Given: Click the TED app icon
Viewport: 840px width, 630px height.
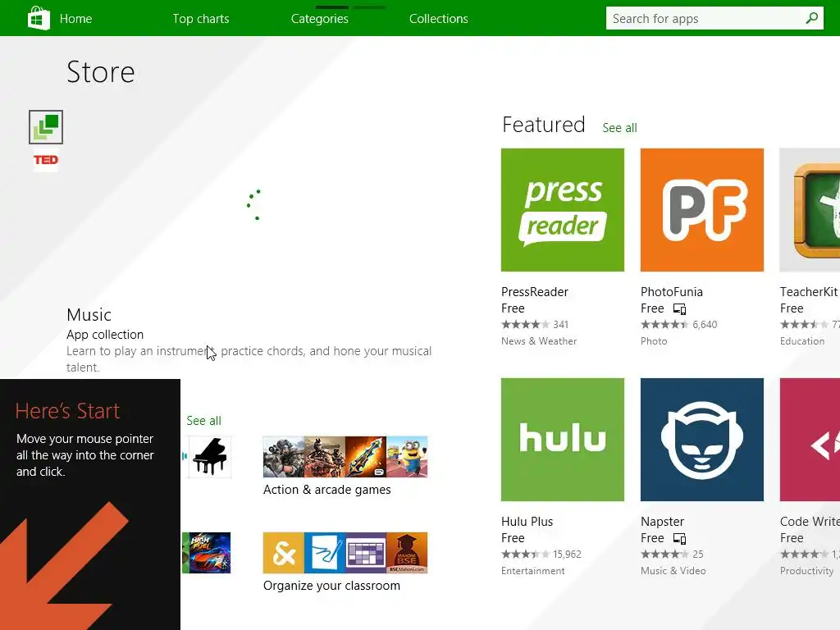Looking at the screenshot, I should [x=46, y=160].
